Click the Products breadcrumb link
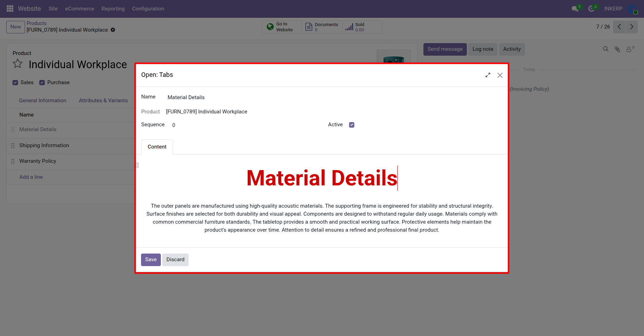This screenshot has height=336, width=644. (x=36, y=23)
